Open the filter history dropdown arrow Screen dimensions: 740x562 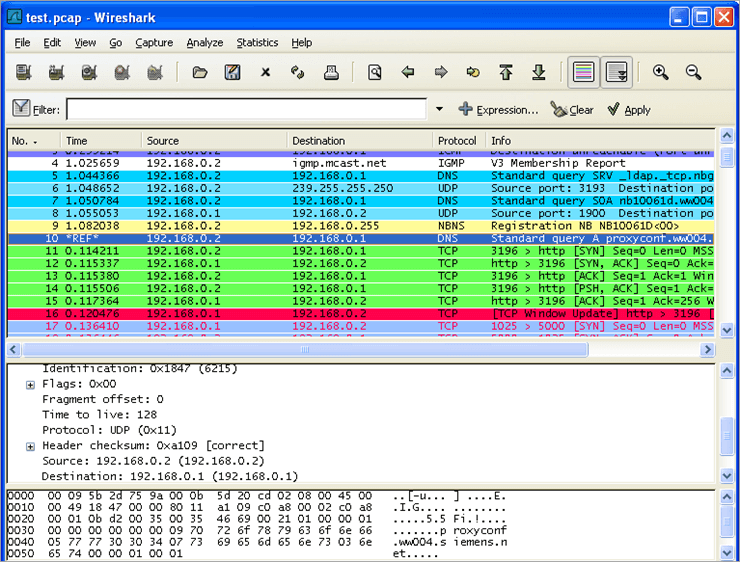point(439,109)
